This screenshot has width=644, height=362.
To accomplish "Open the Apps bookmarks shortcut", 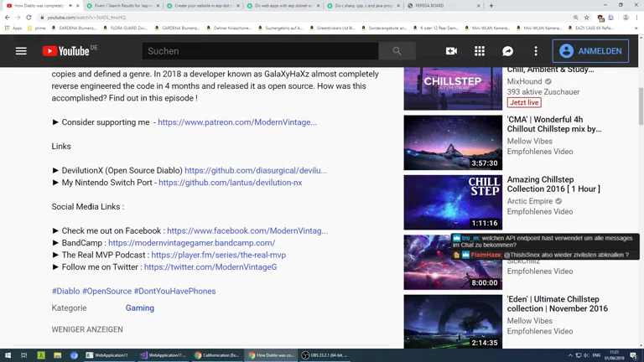I will [x=13, y=28].
